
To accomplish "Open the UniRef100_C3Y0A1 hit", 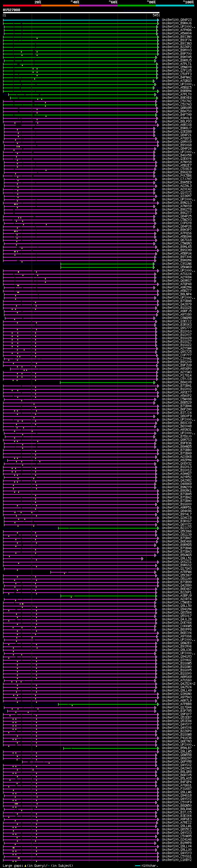I will tap(177, 358).
